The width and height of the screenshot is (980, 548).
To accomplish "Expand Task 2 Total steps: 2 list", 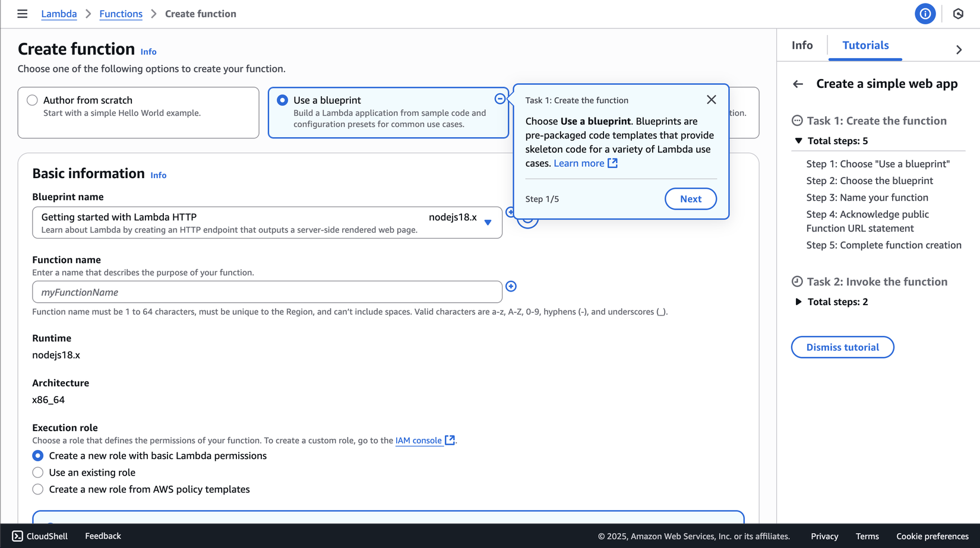I will coord(798,302).
